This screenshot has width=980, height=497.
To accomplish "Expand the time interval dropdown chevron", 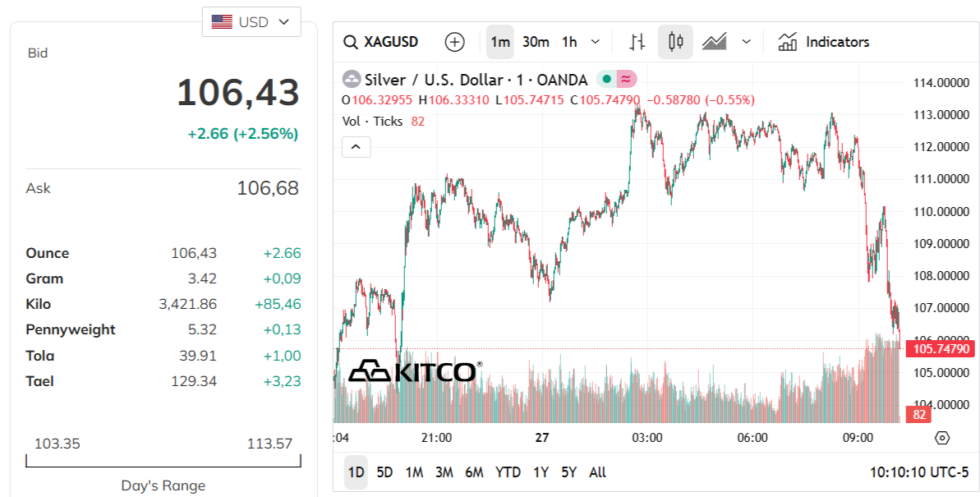I will (596, 42).
